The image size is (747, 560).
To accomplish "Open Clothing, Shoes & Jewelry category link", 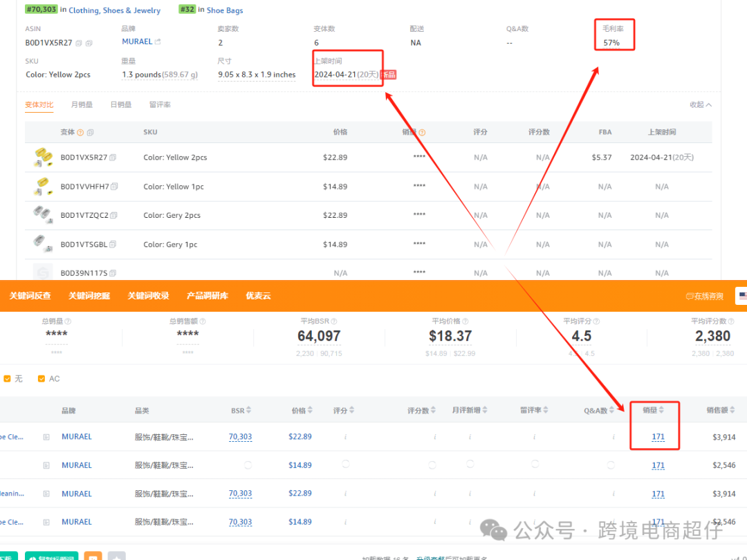I will coord(114,10).
